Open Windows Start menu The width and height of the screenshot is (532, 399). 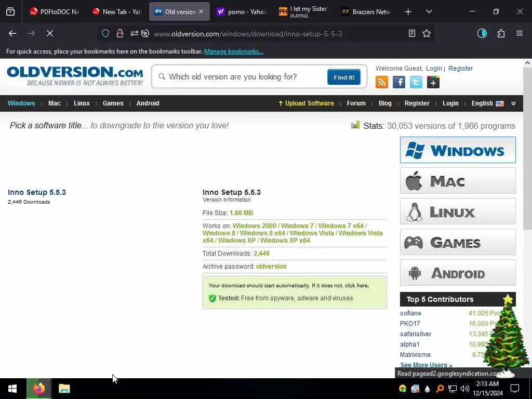(x=12, y=389)
